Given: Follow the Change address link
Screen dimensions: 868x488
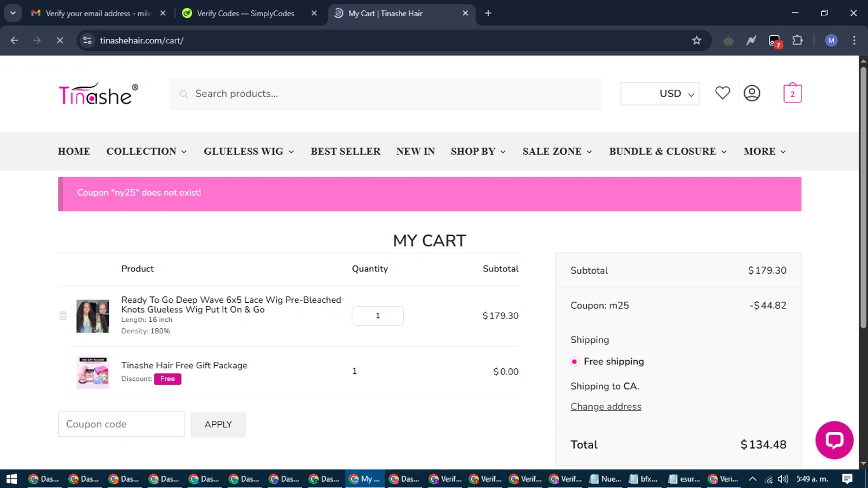Looking at the screenshot, I should 606,406.
